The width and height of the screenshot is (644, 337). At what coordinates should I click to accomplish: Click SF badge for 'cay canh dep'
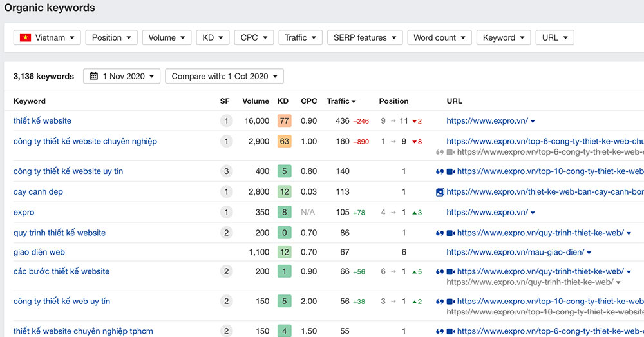coord(226,191)
